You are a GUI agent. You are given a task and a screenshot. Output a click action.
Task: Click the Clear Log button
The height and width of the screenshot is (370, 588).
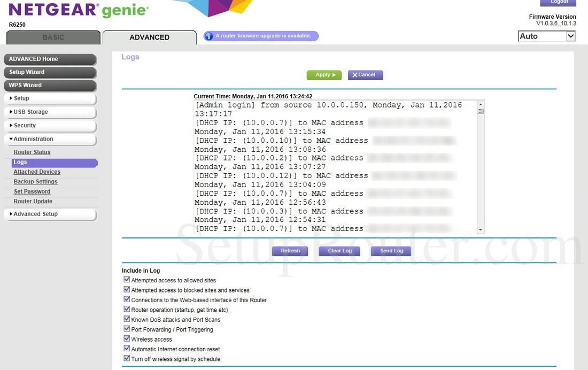point(339,251)
